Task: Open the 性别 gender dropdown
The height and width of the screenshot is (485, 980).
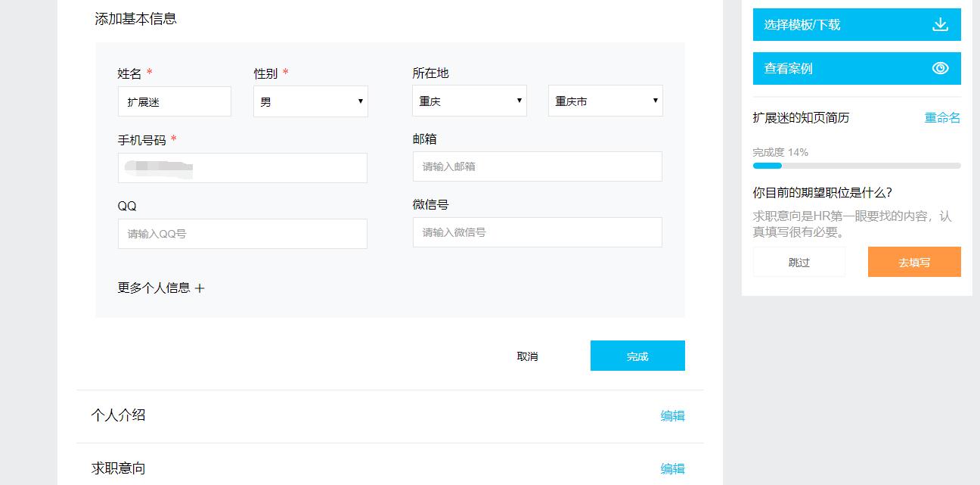Action: point(310,101)
